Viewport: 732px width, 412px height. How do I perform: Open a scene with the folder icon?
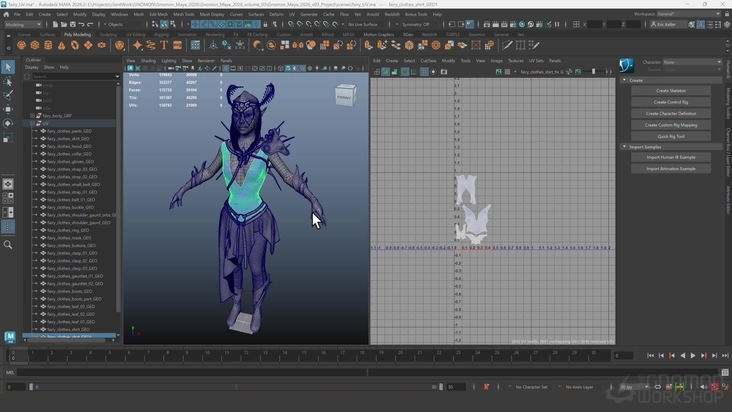pos(63,24)
